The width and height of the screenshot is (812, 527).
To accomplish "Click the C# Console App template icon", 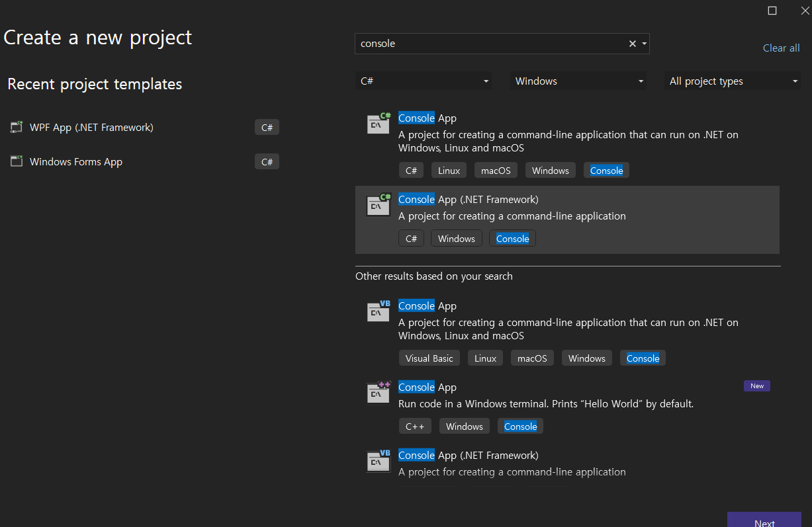I will pos(379,123).
